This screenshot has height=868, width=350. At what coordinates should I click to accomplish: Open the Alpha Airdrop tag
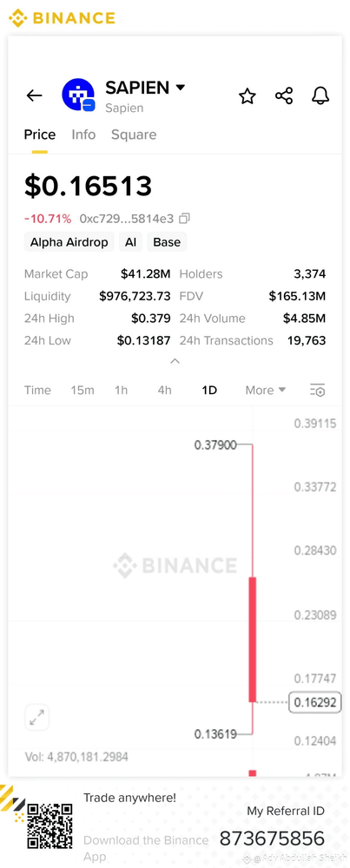[x=69, y=242]
